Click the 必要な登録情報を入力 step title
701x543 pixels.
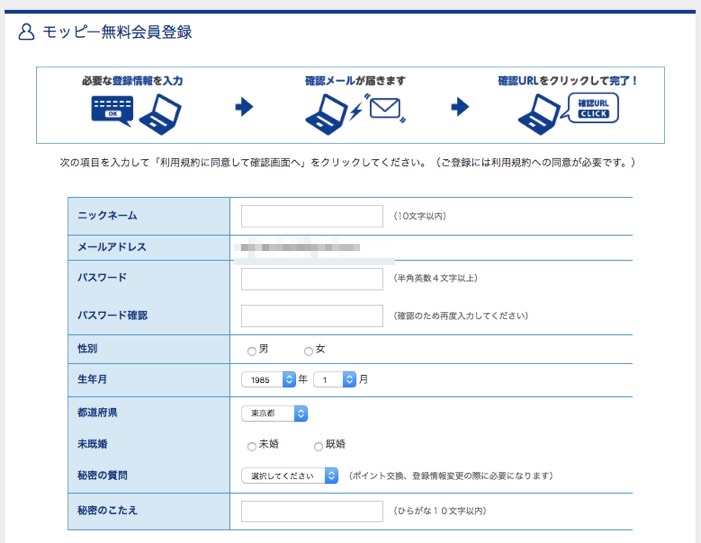(132, 81)
